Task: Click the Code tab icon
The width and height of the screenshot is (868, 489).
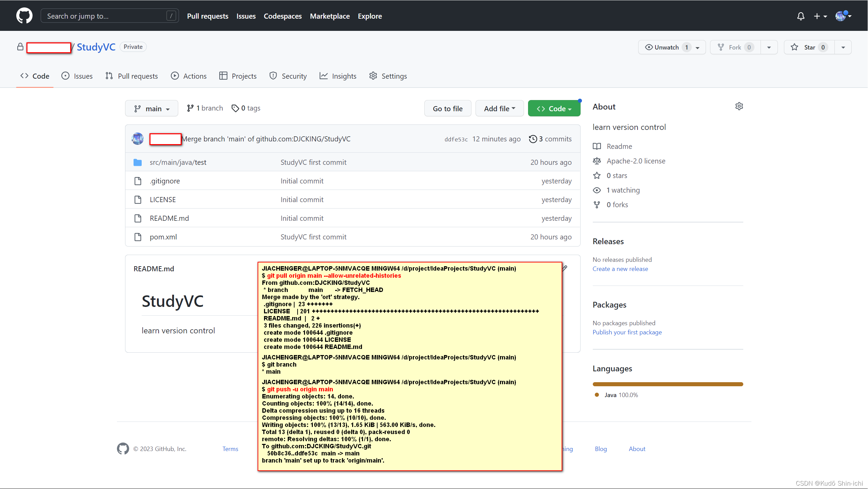Action: (25, 76)
